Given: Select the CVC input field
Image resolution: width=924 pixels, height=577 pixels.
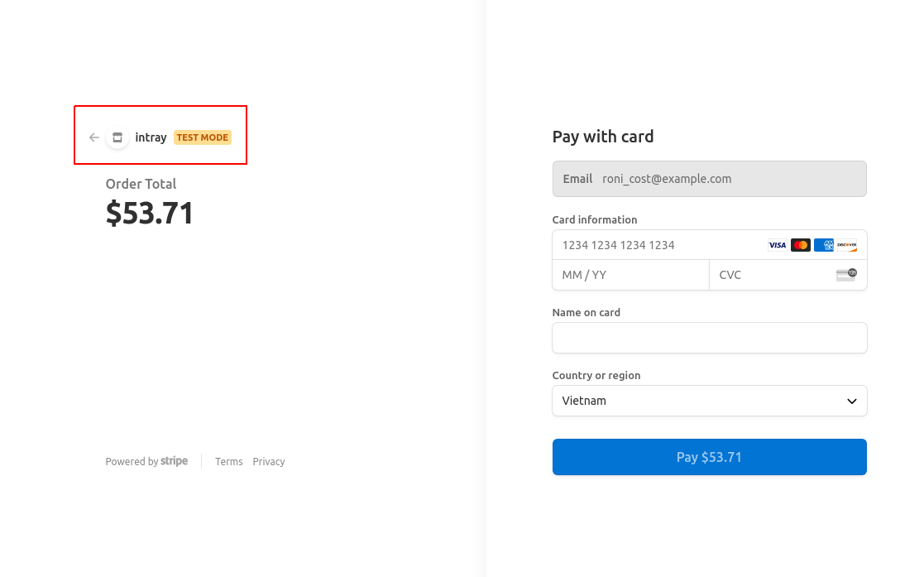Looking at the screenshot, I should (769, 275).
